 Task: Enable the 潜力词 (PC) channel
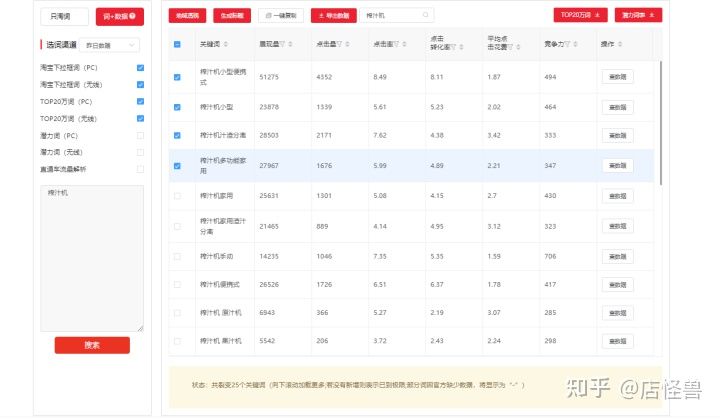coord(141,136)
